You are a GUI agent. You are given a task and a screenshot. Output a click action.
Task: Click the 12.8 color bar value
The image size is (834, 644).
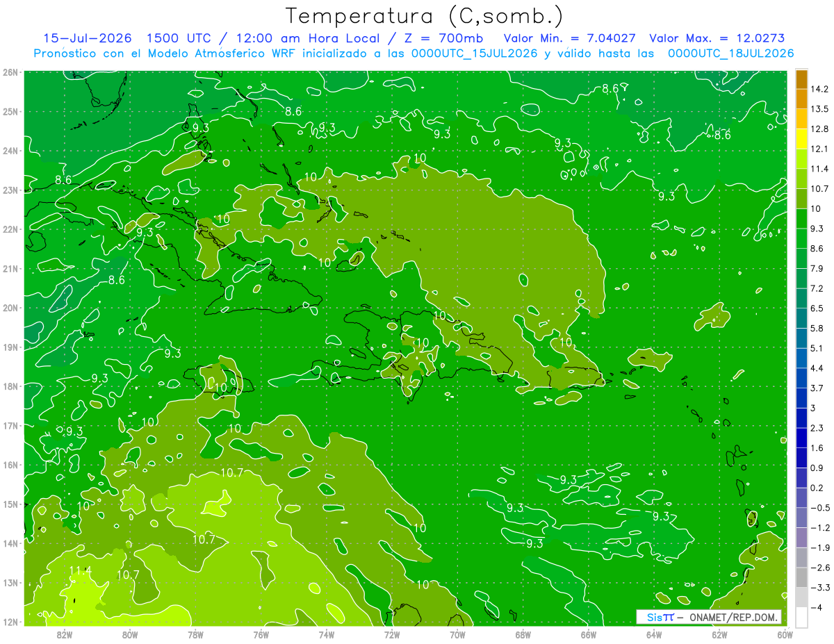point(819,129)
